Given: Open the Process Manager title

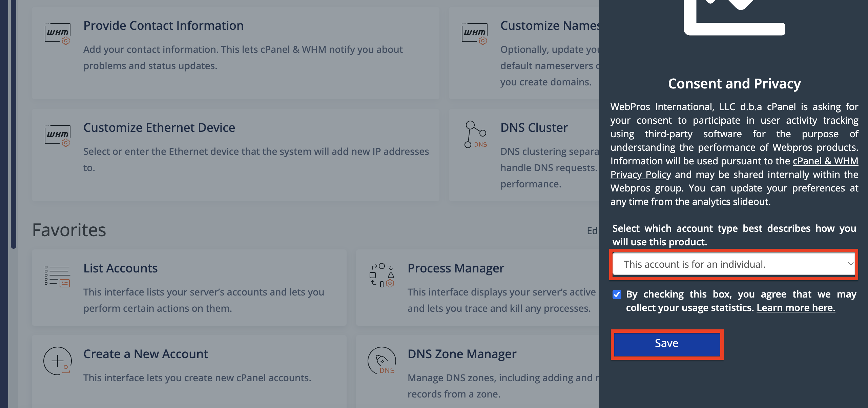Looking at the screenshot, I should click(x=456, y=268).
